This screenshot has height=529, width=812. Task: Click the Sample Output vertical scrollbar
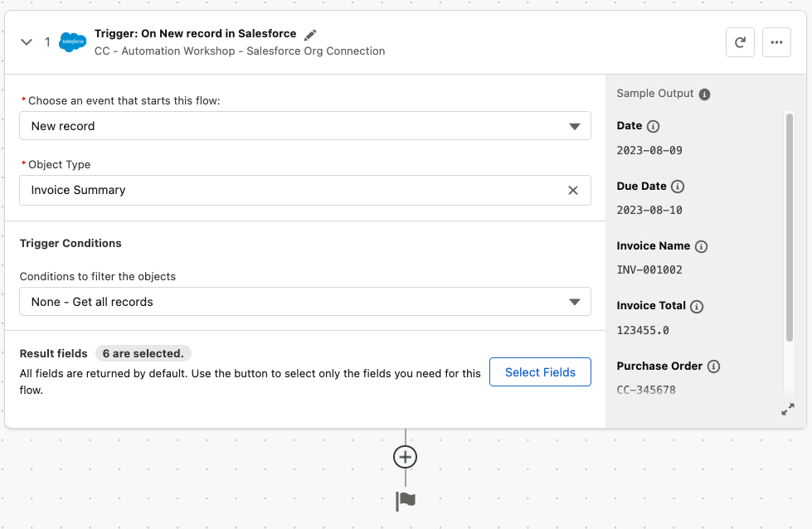click(789, 228)
